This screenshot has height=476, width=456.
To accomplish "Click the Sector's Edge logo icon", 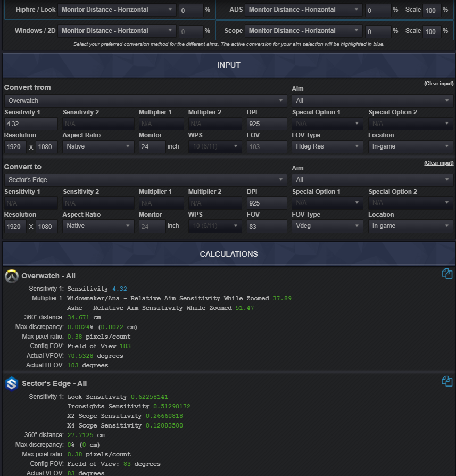I will pos(12,384).
